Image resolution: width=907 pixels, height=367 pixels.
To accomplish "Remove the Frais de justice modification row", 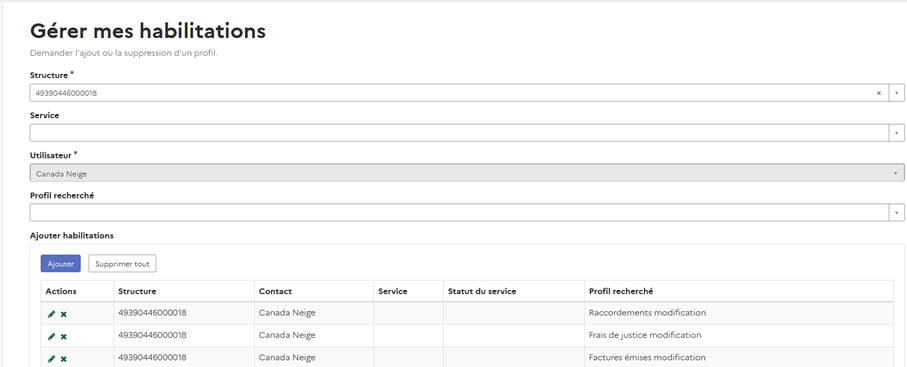I will coord(64,336).
